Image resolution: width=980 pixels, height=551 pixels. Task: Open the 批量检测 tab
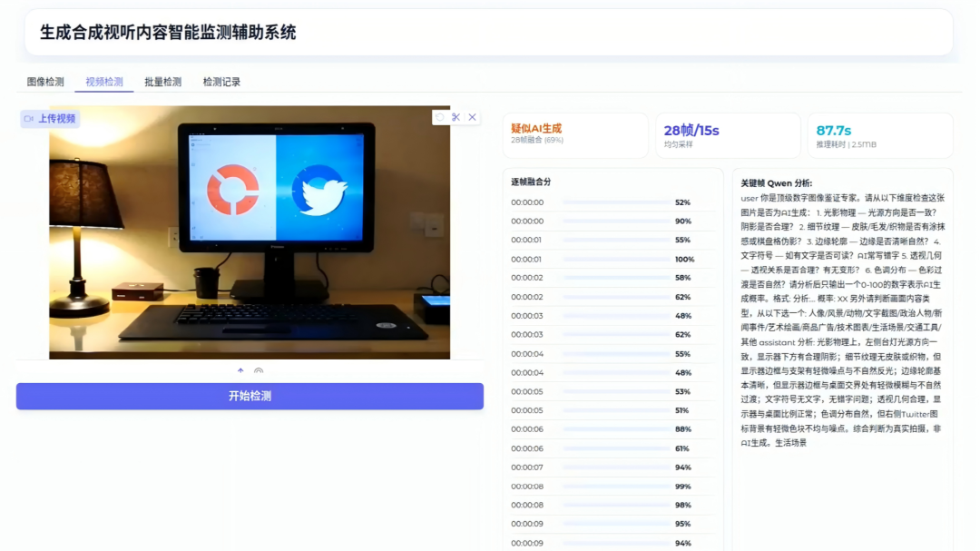163,82
